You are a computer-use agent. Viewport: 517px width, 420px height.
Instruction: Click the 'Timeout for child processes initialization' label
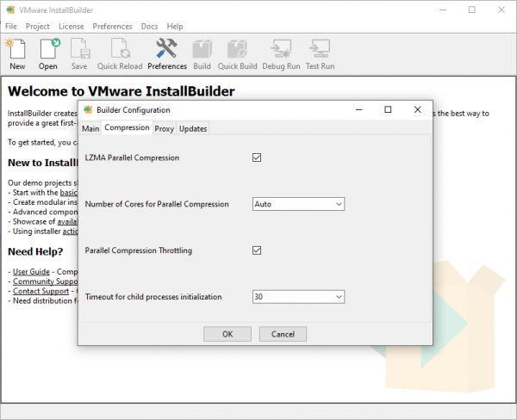coord(153,297)
